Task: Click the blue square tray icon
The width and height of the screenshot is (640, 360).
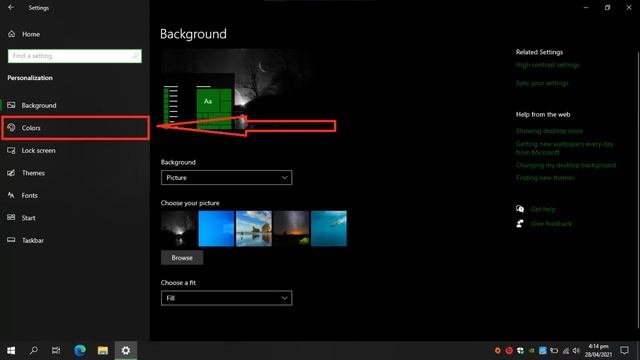Action: click(x=542, y=351)
